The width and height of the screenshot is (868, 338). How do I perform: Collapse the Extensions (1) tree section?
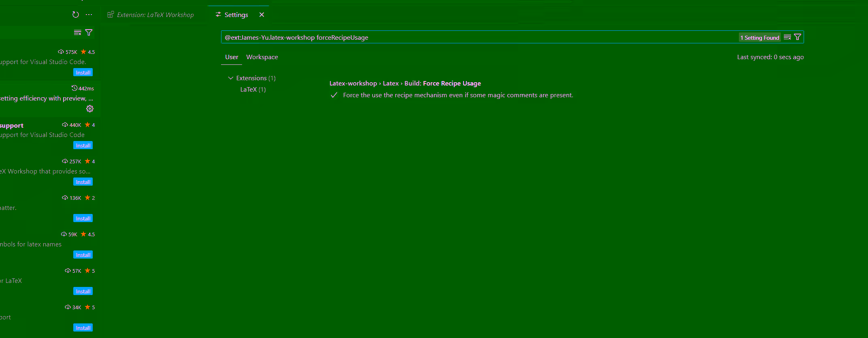click(231, 78)
